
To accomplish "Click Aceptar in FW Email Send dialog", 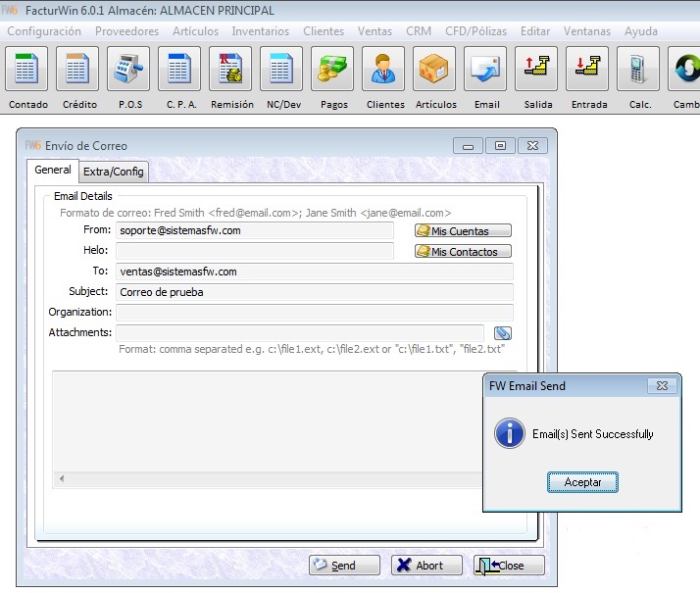I will click(582, 482).
